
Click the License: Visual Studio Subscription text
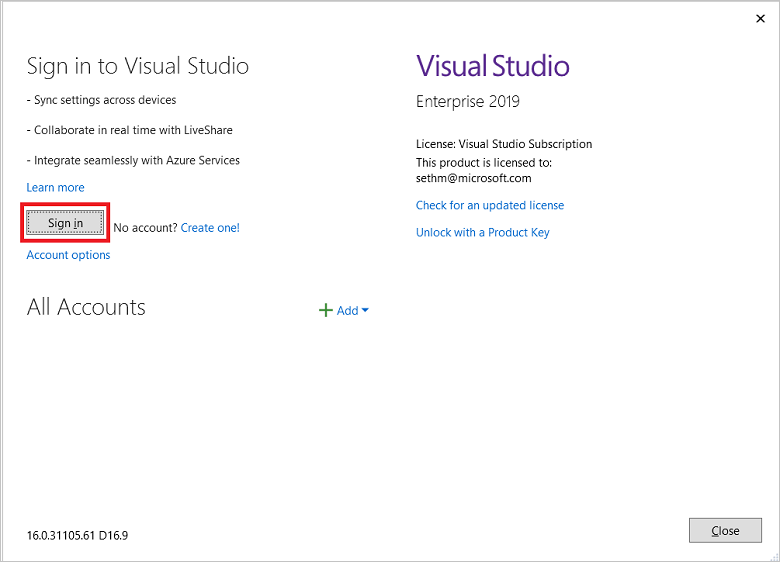[x=504, y=144]
